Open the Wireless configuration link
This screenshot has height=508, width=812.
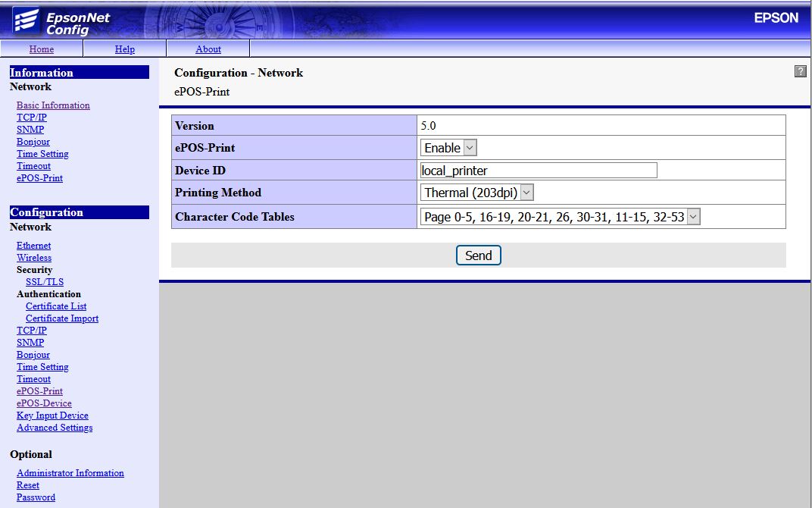tap(34, 258)
